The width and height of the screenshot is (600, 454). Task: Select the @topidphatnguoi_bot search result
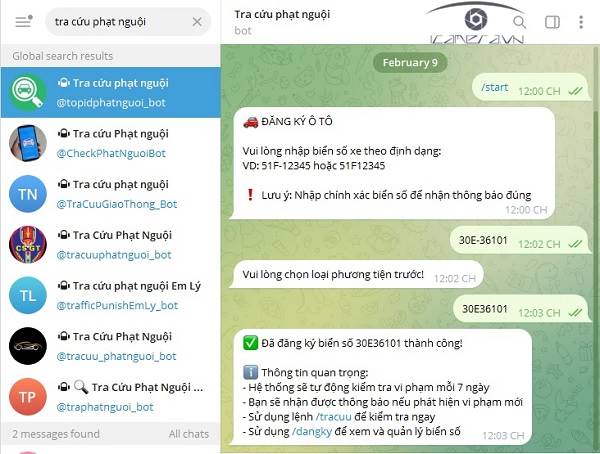tap(111, 93)
